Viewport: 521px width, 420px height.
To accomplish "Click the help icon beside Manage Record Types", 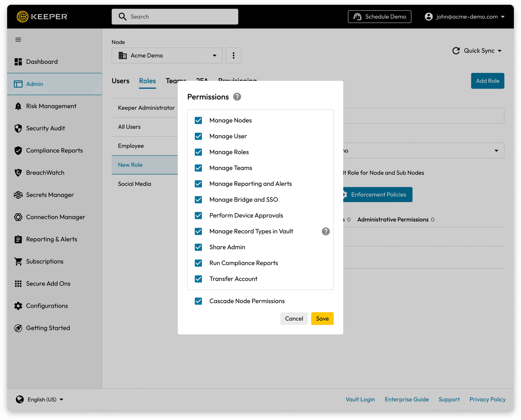I will coord(325,231).
